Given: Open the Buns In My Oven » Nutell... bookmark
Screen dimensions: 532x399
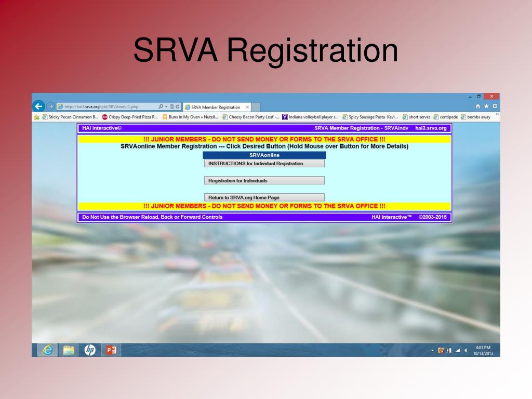Looking at the screenshot, I should (x=190, y=117).
